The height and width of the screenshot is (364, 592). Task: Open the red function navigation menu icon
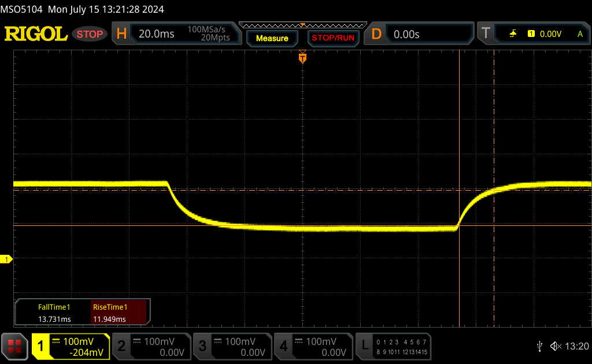click(x=15, y=346)
